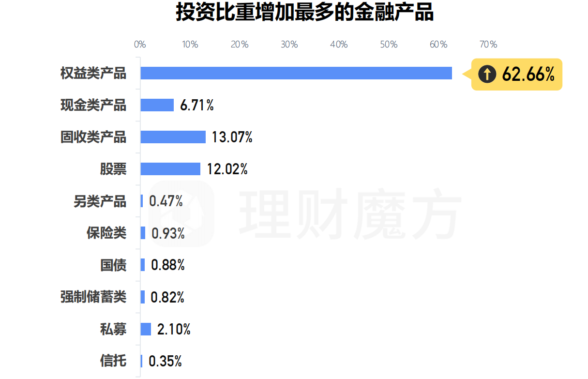Click the 6.71% value label
This screenshot has height=379, width=588.
coord(196,106)
